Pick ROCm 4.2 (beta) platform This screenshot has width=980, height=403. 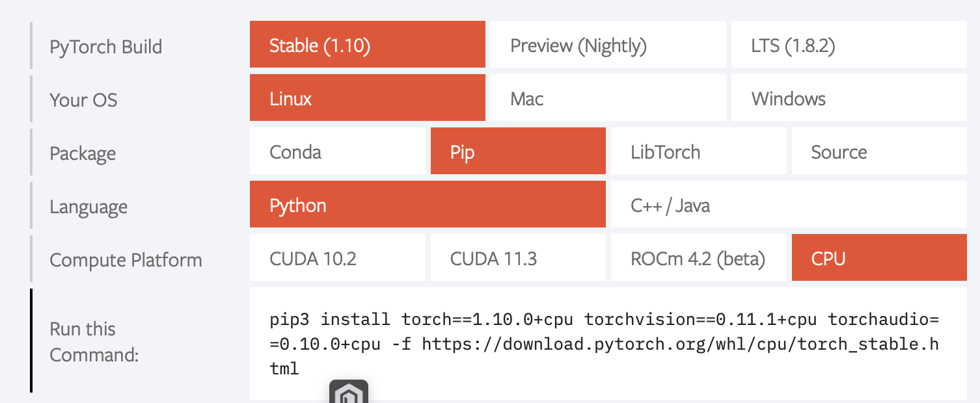tap(698, 257)
